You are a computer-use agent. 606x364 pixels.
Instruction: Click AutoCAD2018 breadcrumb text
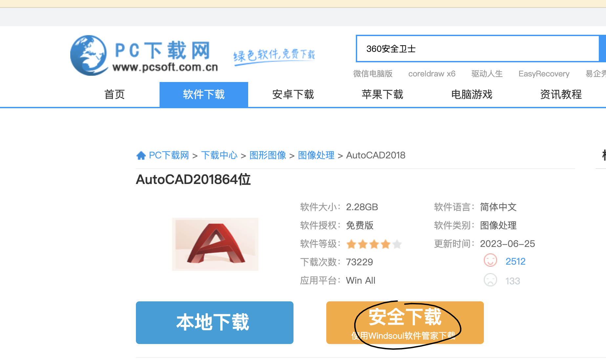click(x=376, y=155)
